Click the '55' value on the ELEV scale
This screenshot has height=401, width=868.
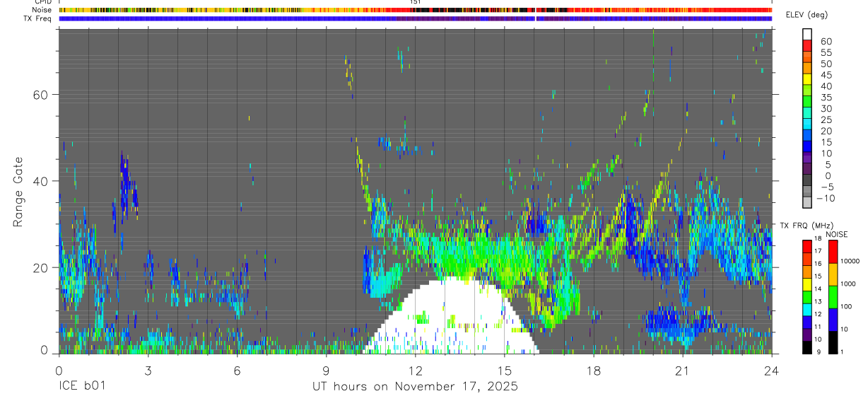click(x=825, y=52)
